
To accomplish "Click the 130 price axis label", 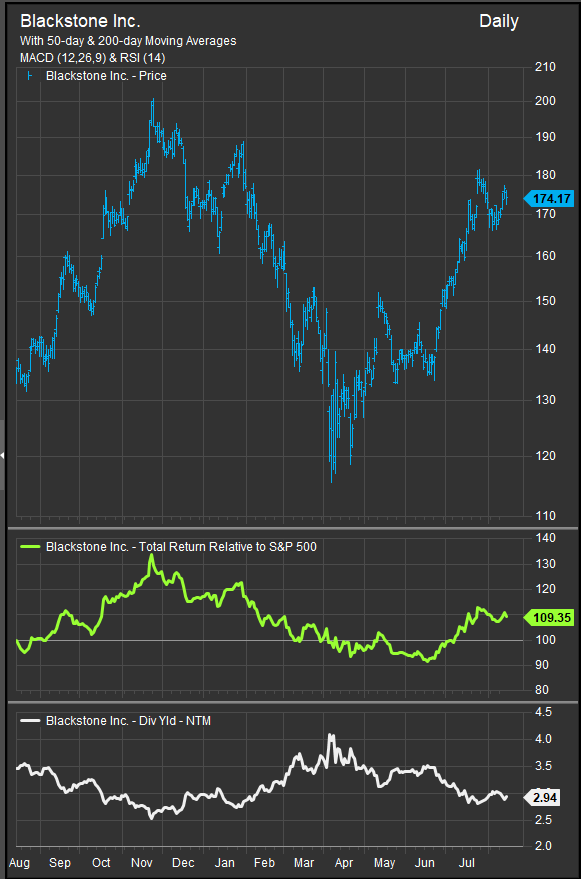I will 545,400.
